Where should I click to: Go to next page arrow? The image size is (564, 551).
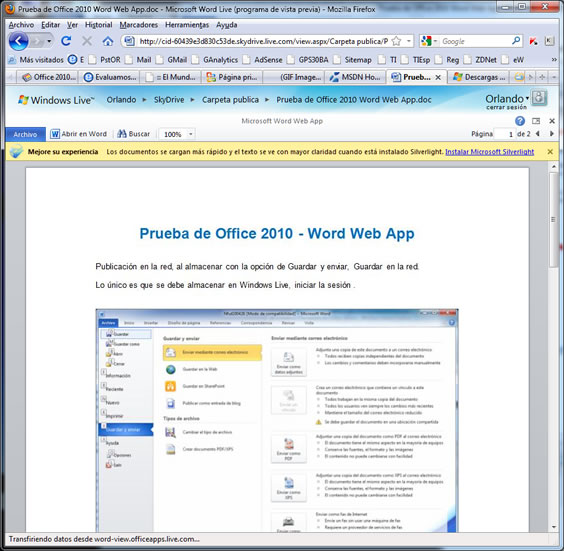click(551, 134)
